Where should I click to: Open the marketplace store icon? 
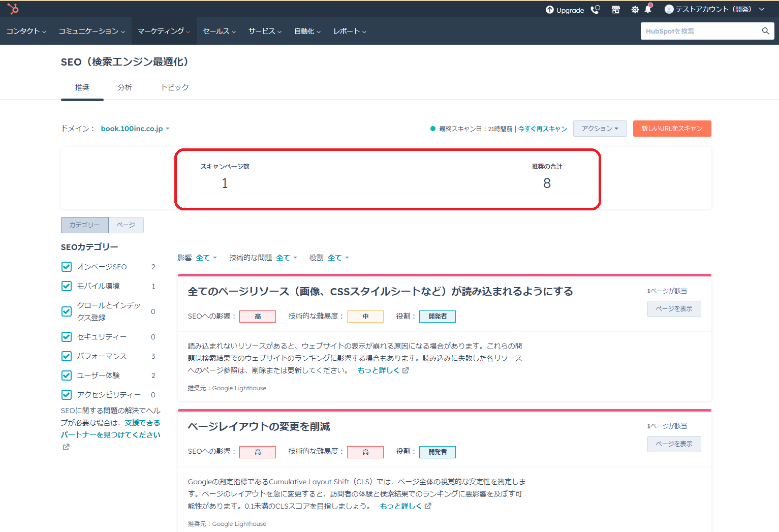(616, 10)
